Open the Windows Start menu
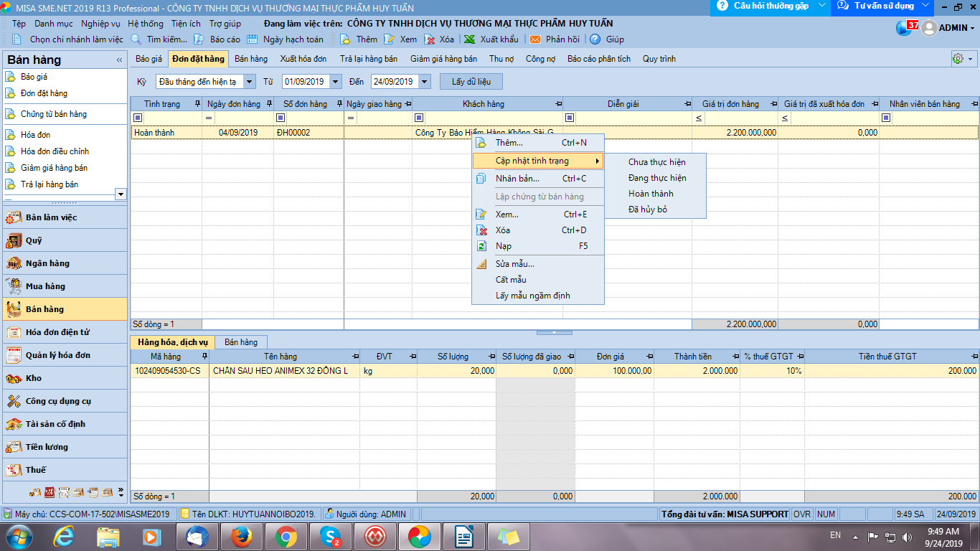 pos(19,536)
